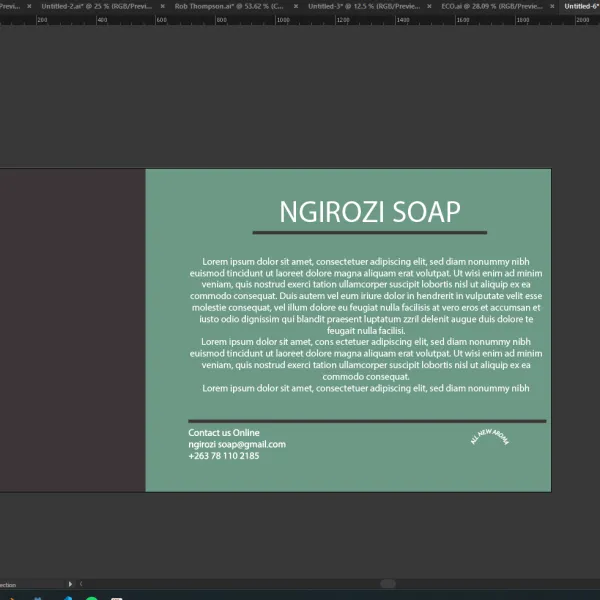Open the green circular app in the taskbar
This screenshot has width=600, height=600.
tap(92, 598)
